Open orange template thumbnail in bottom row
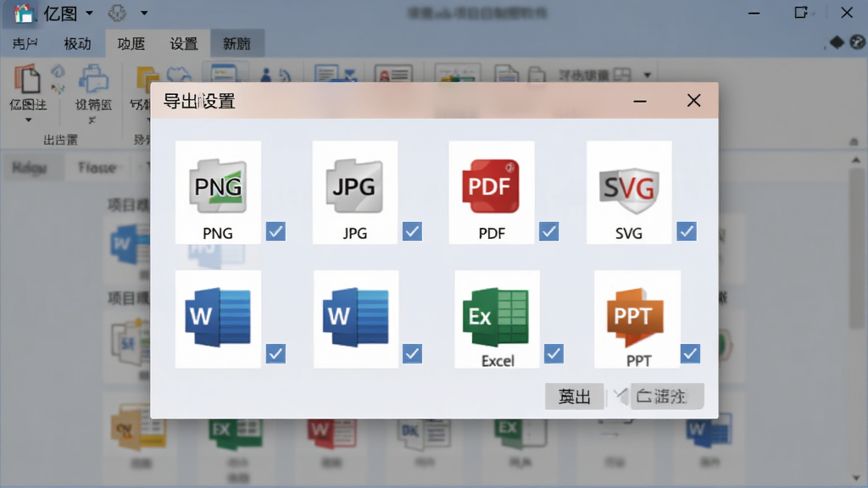Image resolution: width=868 pixels, height=488 pixels. click(138, 427)
